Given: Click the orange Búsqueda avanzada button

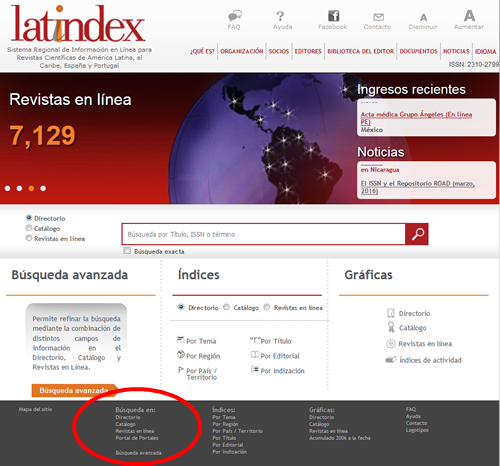Looking at the screenshot, I should 75,390.
